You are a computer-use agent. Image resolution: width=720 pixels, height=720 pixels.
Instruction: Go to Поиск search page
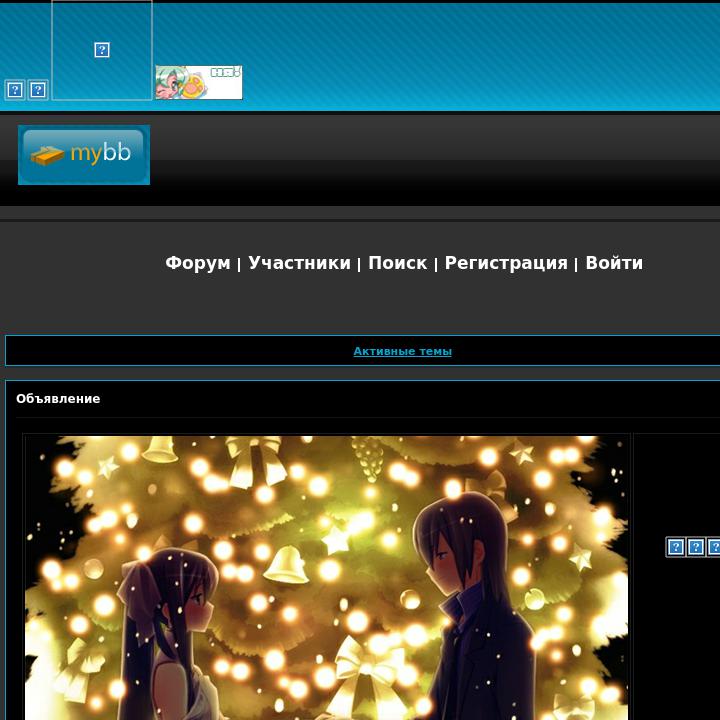398,263
